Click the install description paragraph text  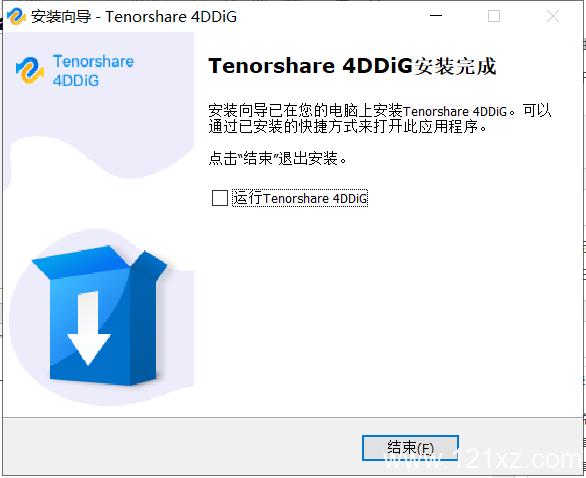point(379,119)
